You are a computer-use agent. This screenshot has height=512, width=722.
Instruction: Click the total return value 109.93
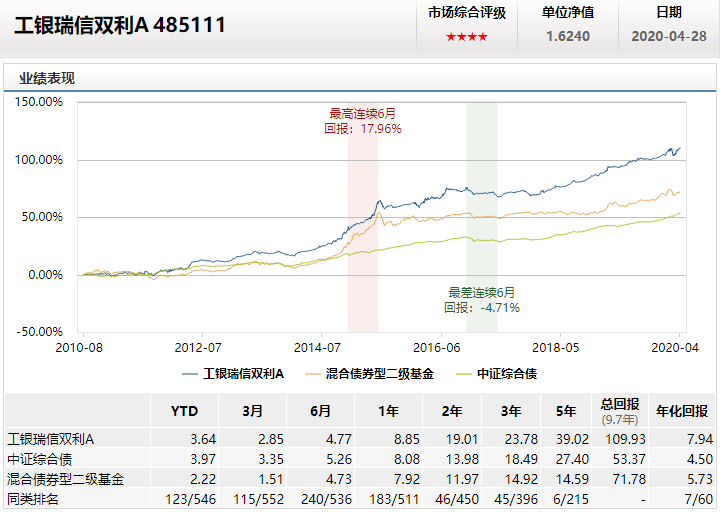click(625, 440)
